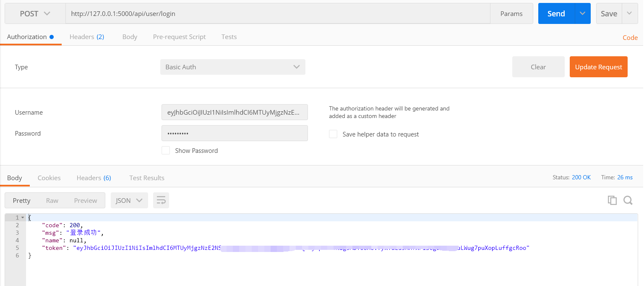The height and width of the screenshot is (286, 644).
Task: Click the request URL input field
Action: pyautogui.click(x=277, y=13)
